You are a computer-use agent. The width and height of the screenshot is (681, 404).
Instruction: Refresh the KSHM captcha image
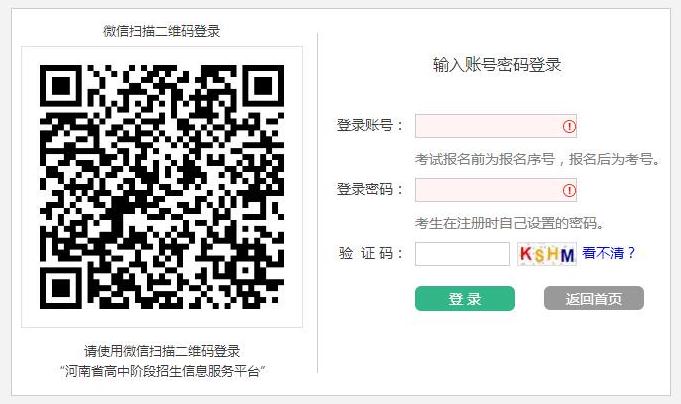click(547, 254)
